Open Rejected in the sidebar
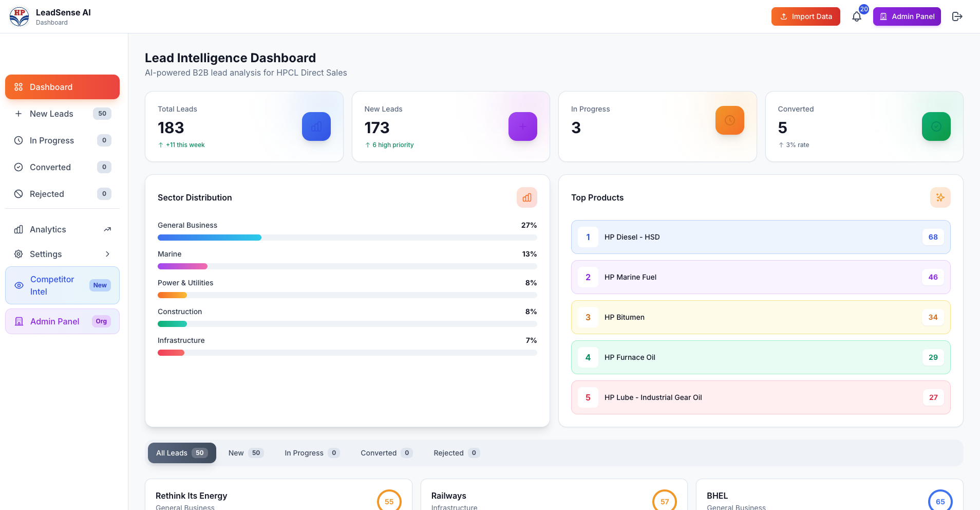Image resolution: width=980 pixels, height=510 pixels. pyautogui.click(x=62, y=194)
